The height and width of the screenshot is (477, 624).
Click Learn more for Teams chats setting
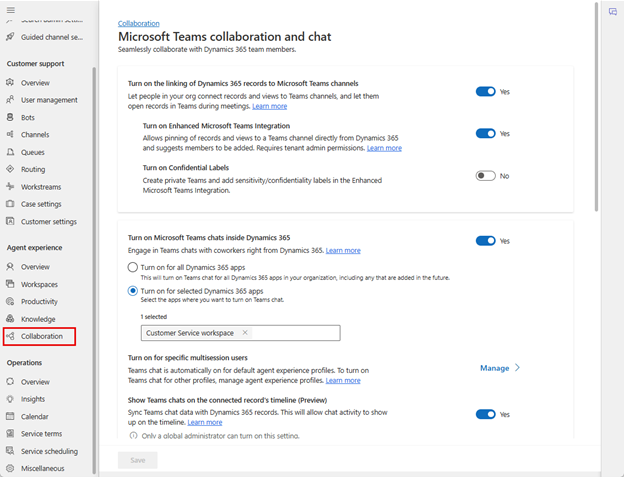click(x=343, y=250)
